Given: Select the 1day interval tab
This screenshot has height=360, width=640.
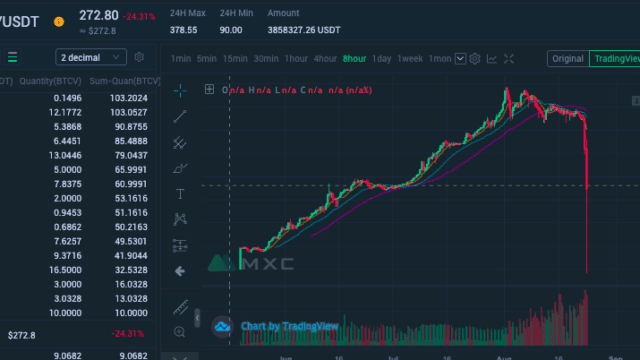Looking at the screenshot, I should click(x=382, y=59).
